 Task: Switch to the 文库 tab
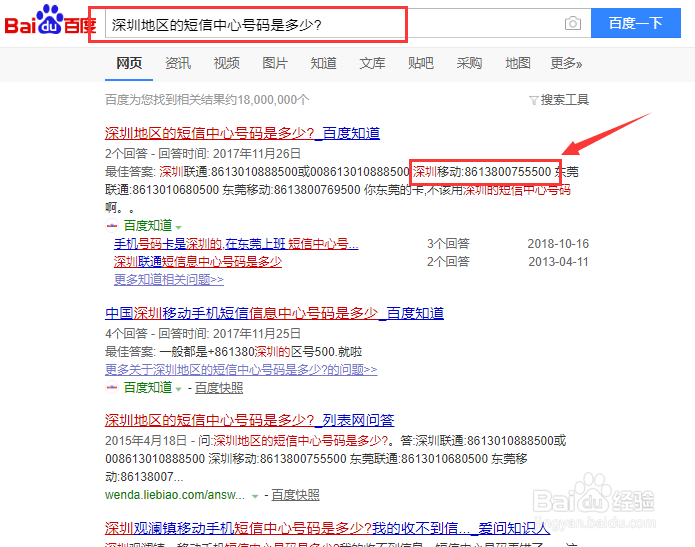(372, 63)
